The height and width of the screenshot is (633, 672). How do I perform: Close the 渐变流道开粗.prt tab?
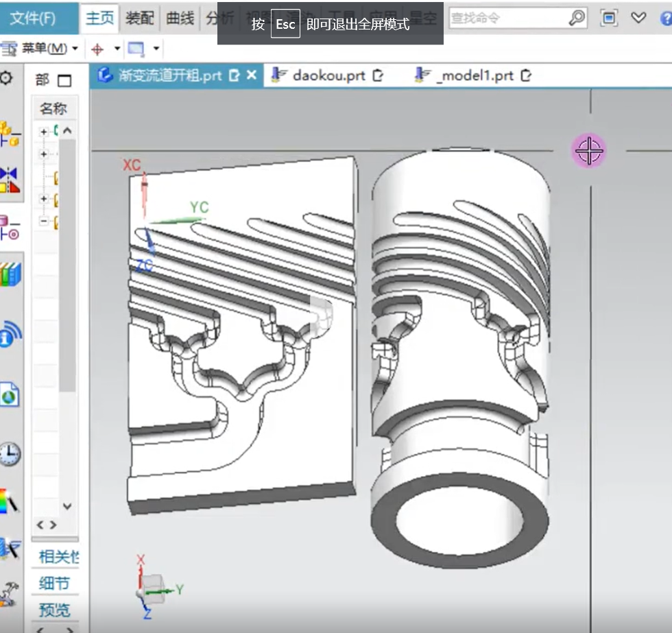tap(252, 75)
